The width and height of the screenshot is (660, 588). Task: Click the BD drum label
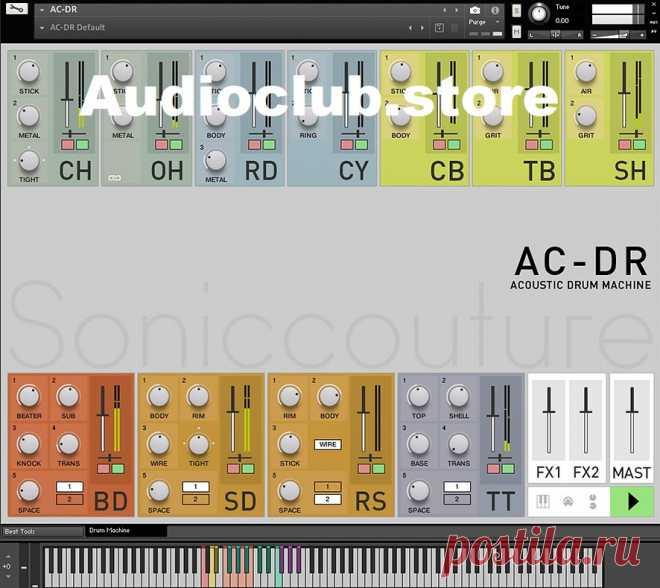point(111,501)
